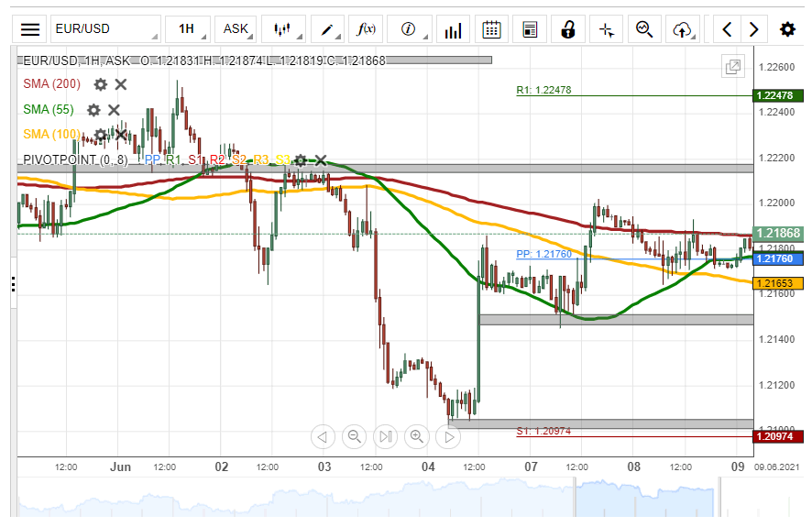This screenshot has width=812, height=527.
Task: Open the hamburger main menu
Action: coord(30,29)
